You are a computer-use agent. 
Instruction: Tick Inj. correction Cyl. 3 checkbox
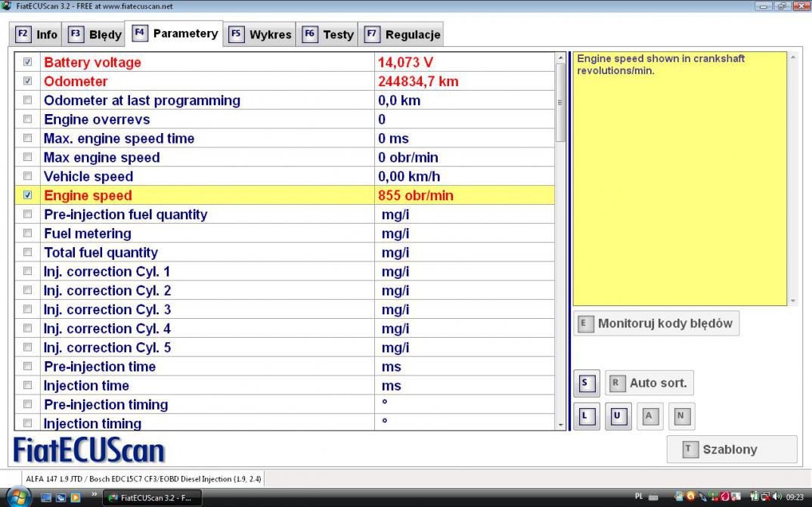pos(28,309)
